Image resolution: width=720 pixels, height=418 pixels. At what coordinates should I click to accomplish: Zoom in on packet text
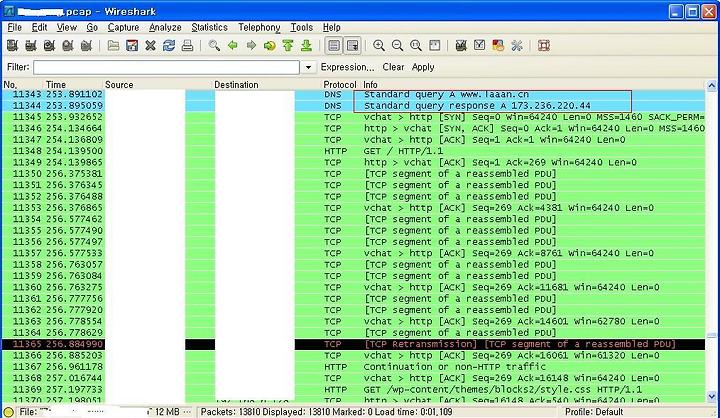379,45
